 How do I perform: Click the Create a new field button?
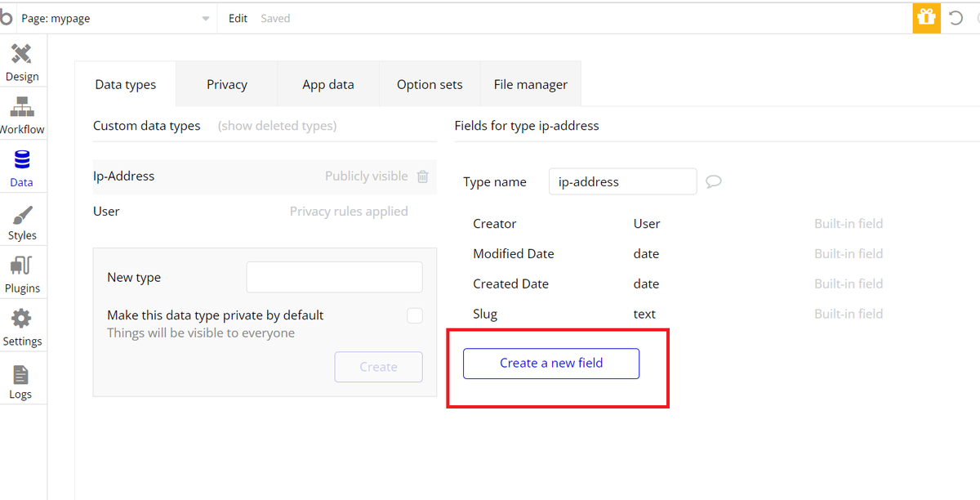(x=551, y=364)
